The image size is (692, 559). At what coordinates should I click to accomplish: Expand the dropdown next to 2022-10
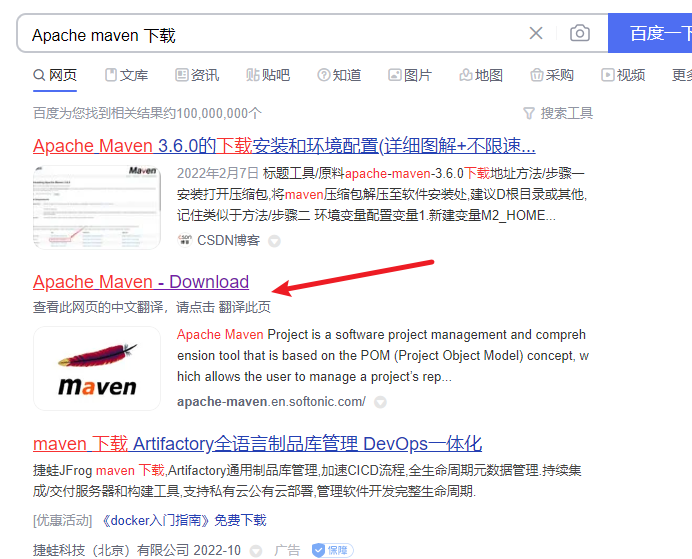pos(256,551)
